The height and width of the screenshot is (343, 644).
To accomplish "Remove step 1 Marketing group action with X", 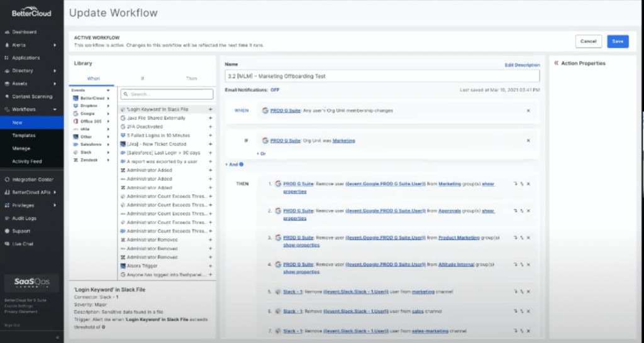I will click(x=528, y=184).
